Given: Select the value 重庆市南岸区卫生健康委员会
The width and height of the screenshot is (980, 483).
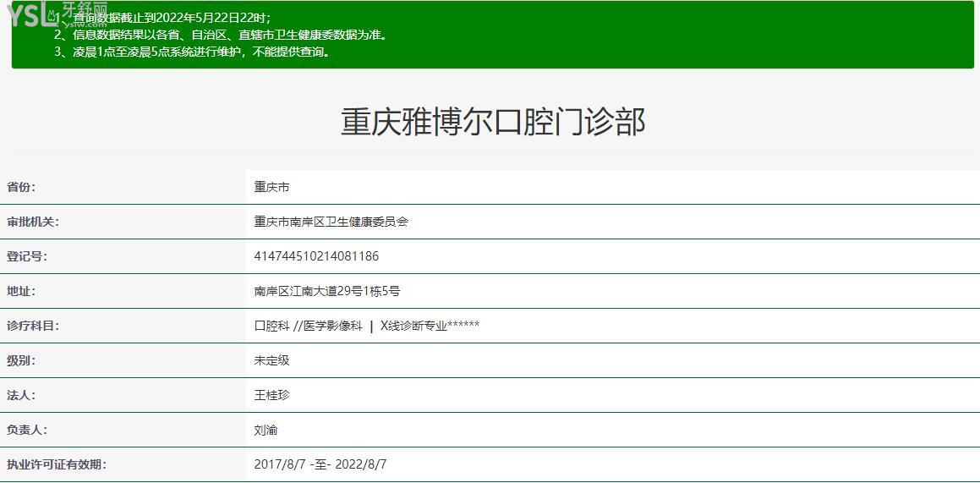Looking at the screenshot, I should (x=331, y=221).
